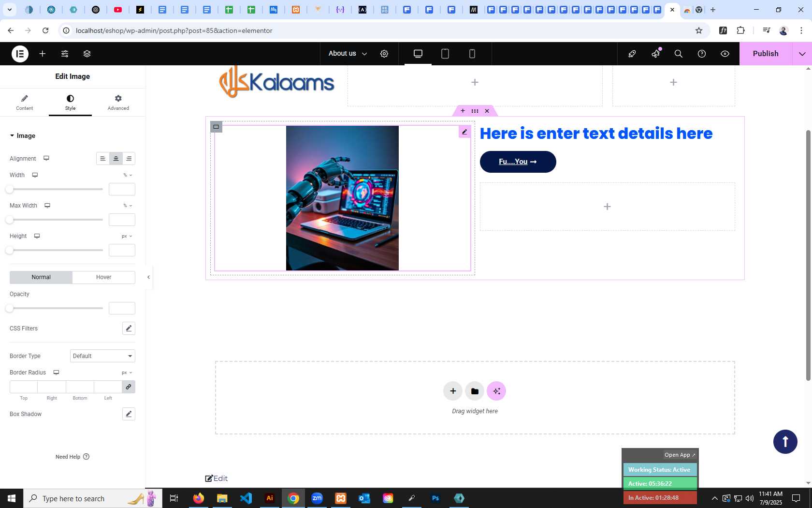Viewport: 812px width, 508px height.
Task: Collapse the Image section
Action: point(23,136)
